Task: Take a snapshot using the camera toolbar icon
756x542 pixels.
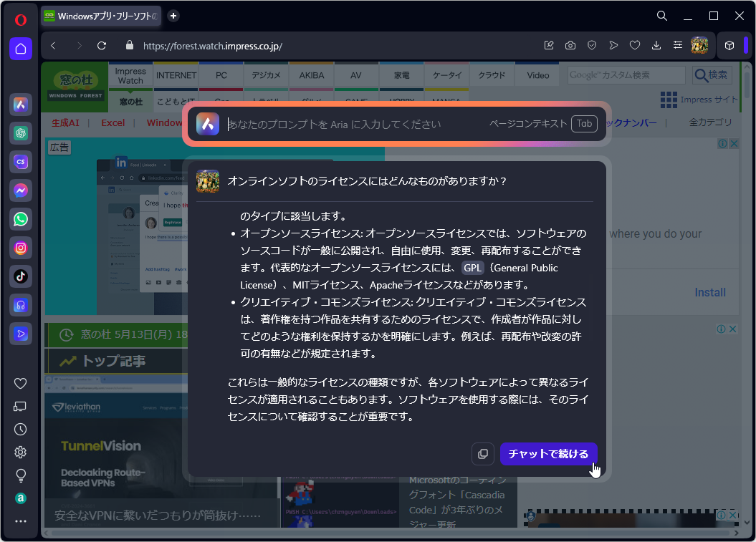Action: [x=570, y=45]
